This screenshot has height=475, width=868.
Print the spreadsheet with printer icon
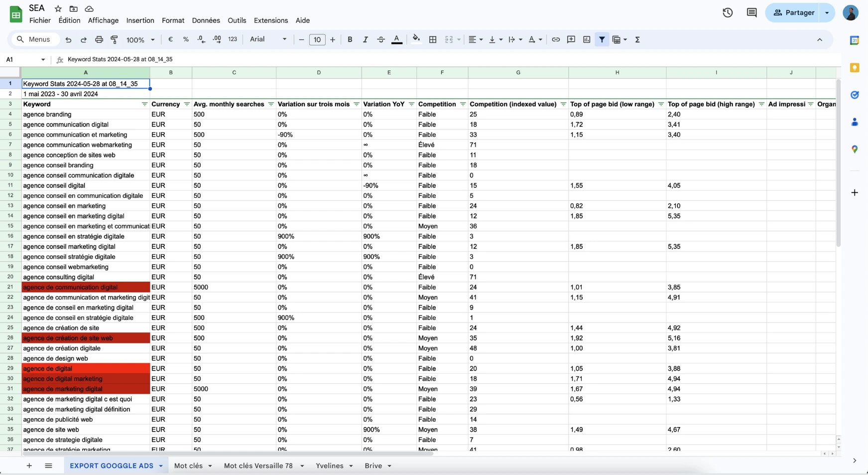coord(99,40)
